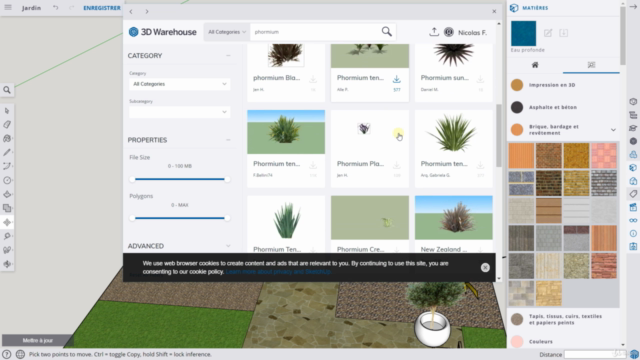Open the Help question mark icon
The width and height of the screenshot is (640, 360).
[x=7, y=354]
